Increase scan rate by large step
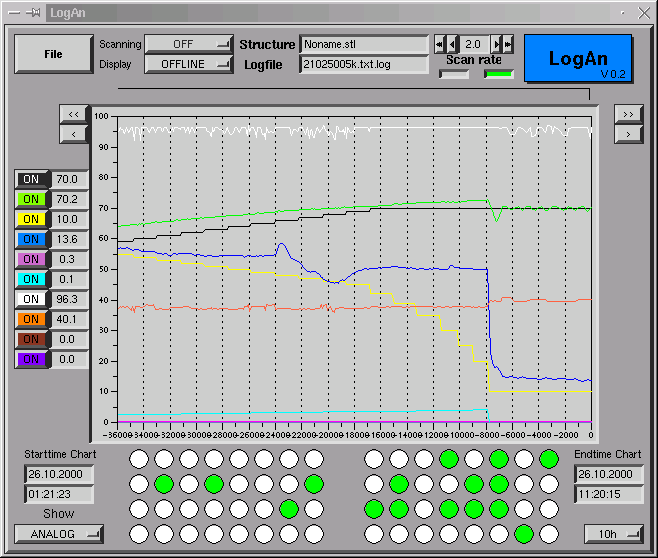This screenshot has height=558, width=658. tap(508, 45)
